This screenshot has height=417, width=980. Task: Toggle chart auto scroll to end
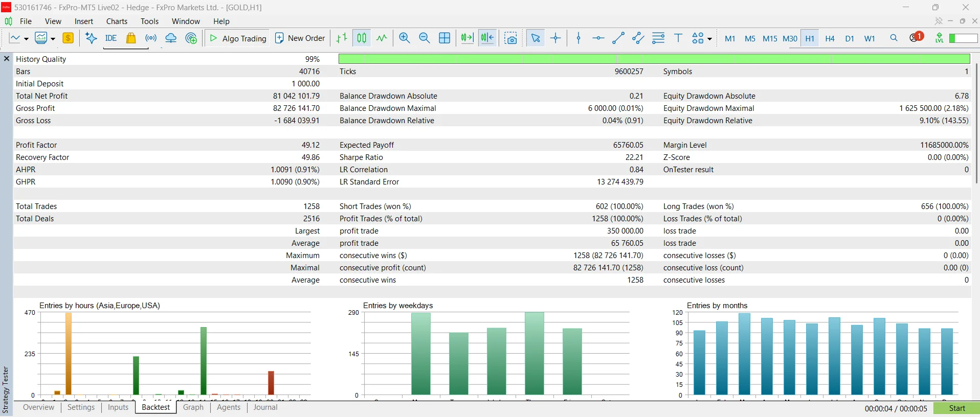point(467,38)
